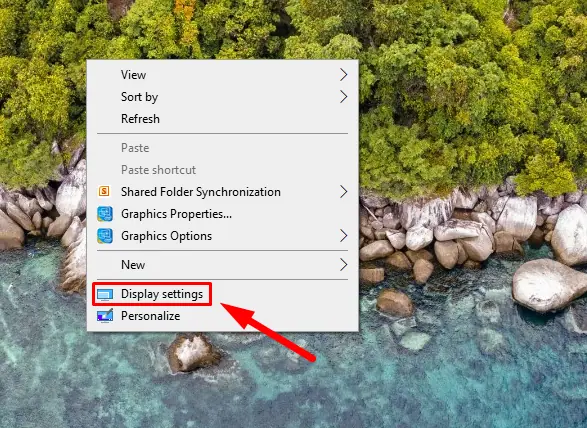Expand the arrow next to New

pos(343,265)
